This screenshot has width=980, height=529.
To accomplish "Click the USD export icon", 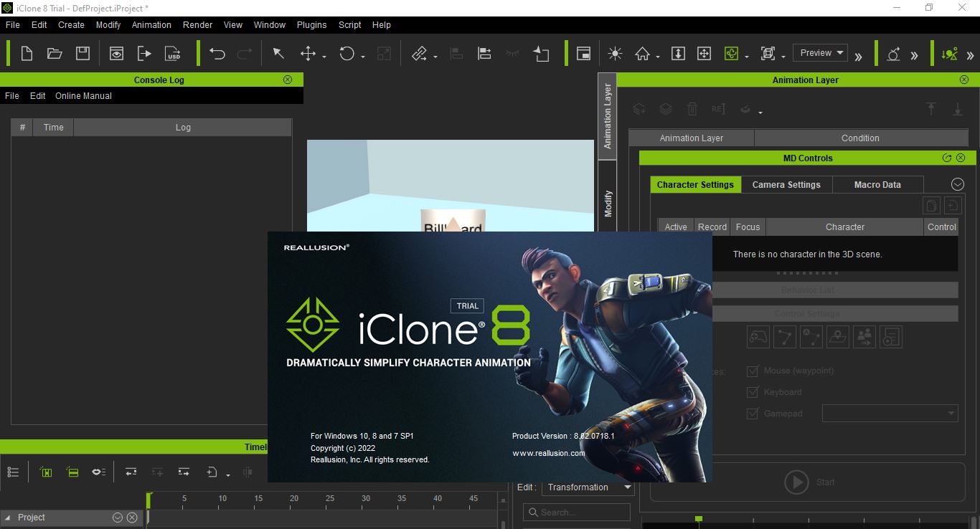I will click(172, 54).
